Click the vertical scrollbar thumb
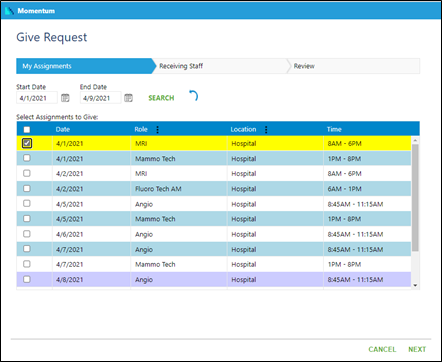 [415, 197]
